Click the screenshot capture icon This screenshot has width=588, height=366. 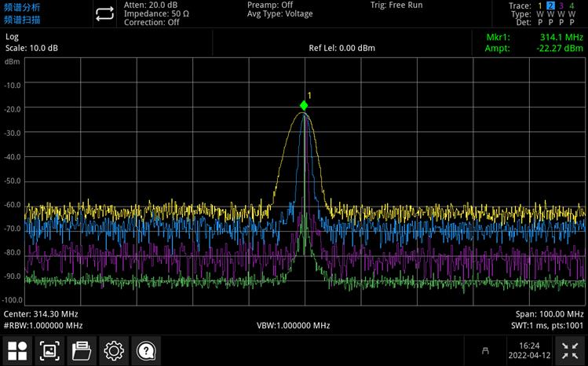(x=49, y=350)
